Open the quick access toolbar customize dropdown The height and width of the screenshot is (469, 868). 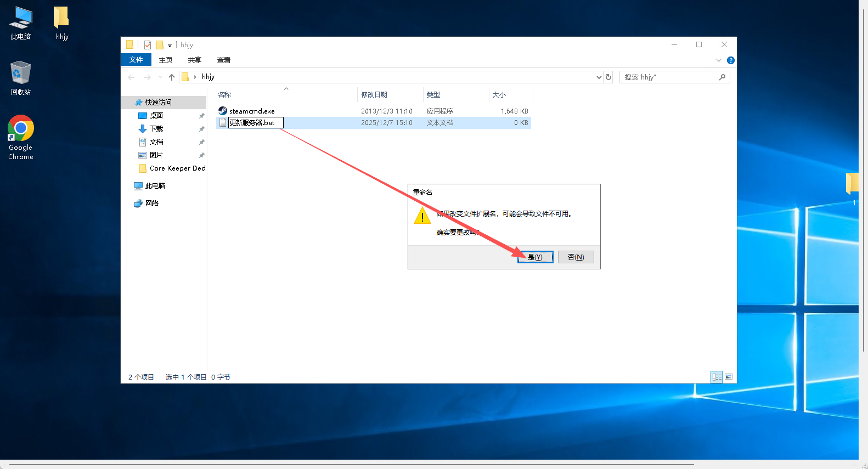click(170, 46)
